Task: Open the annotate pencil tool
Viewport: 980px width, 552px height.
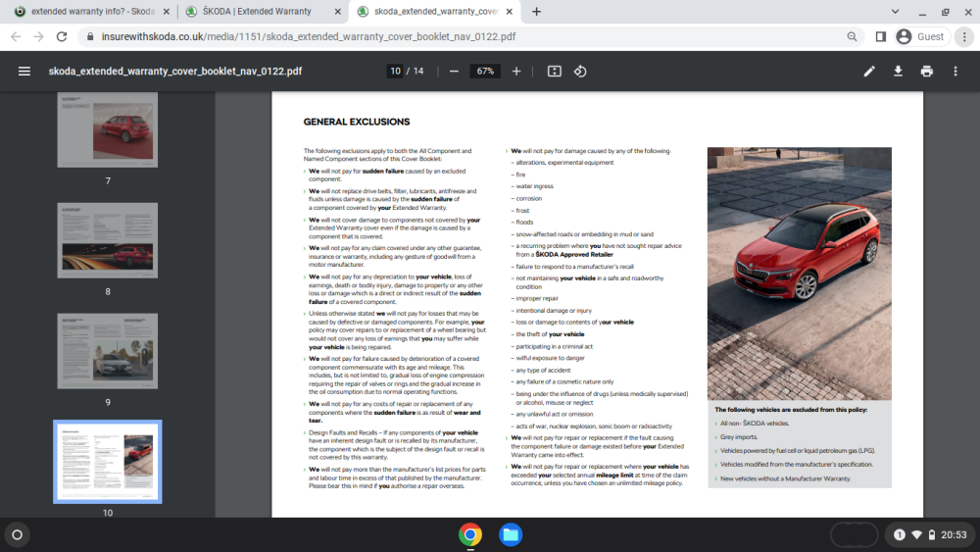Action: click(x=869, y=72)
